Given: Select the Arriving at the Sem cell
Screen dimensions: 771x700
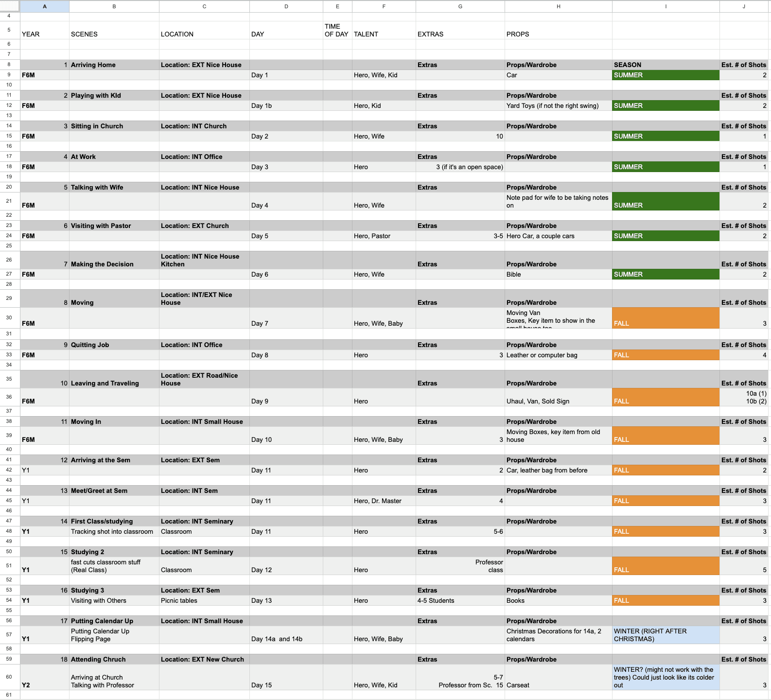Looking at the screenshot, I should (x=114, y=460).
